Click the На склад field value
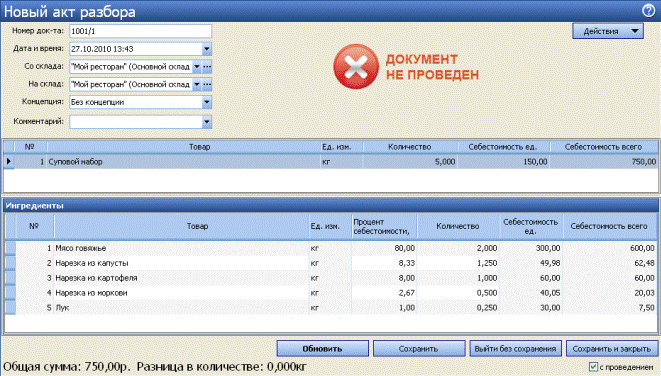 (131, 84)
